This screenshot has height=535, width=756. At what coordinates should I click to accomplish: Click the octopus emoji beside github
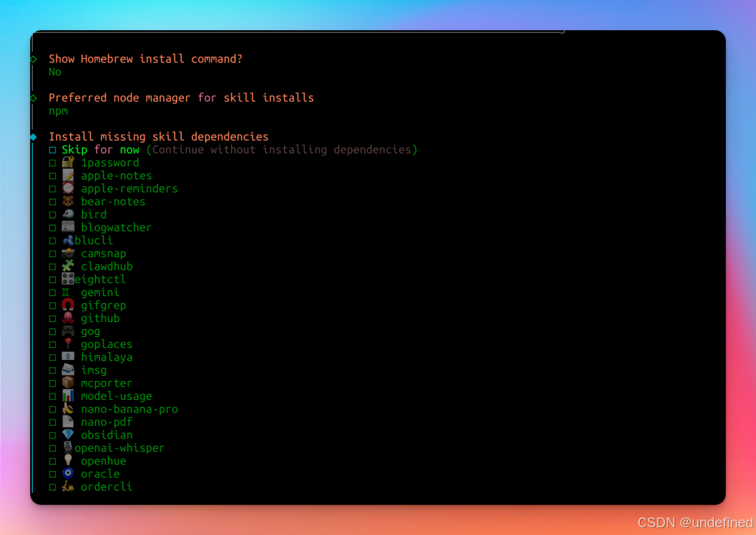pyautogui.click(x=68, y=318)
